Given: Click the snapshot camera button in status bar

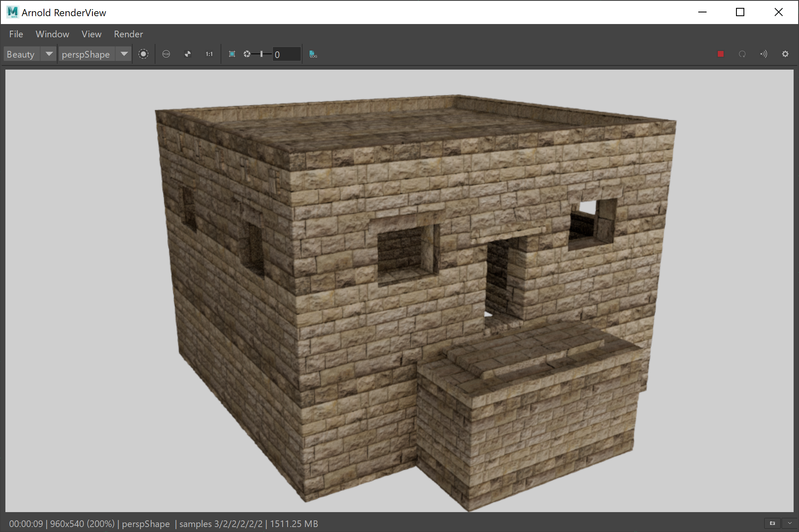Looking at the screenshot, I should tap(772, 523).
